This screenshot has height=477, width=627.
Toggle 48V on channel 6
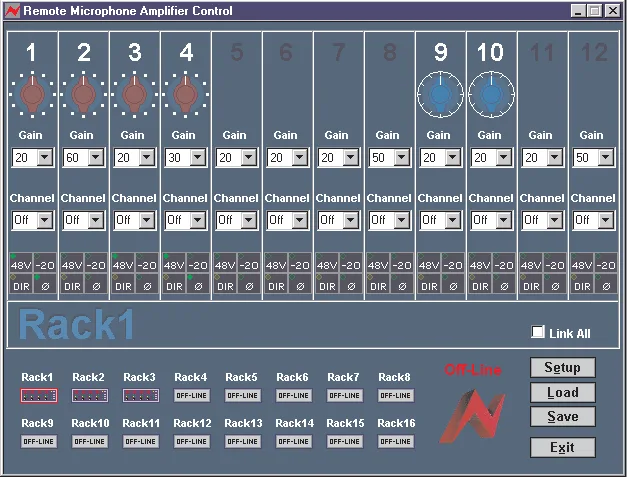pyautogui.click(x=276, y=262)
